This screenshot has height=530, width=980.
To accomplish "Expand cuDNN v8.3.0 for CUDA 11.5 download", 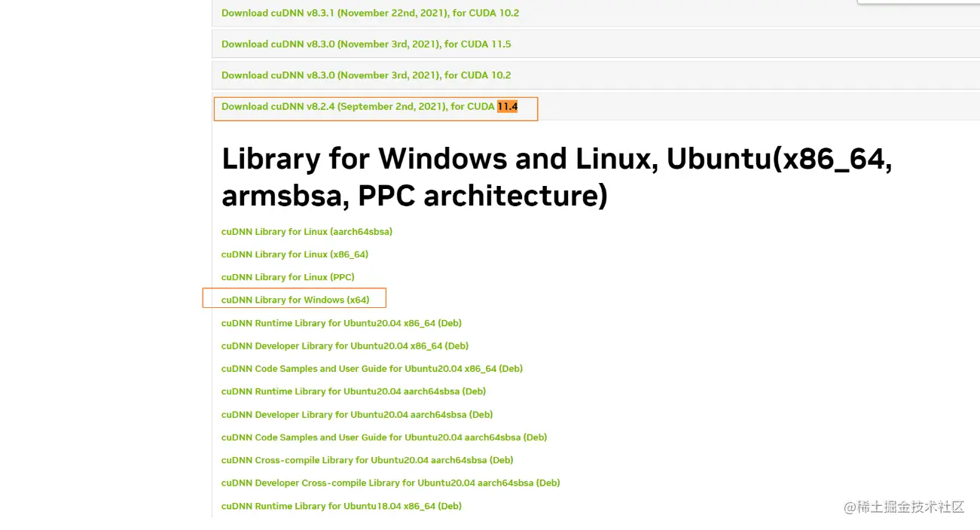I will click(x=366, y=44).
